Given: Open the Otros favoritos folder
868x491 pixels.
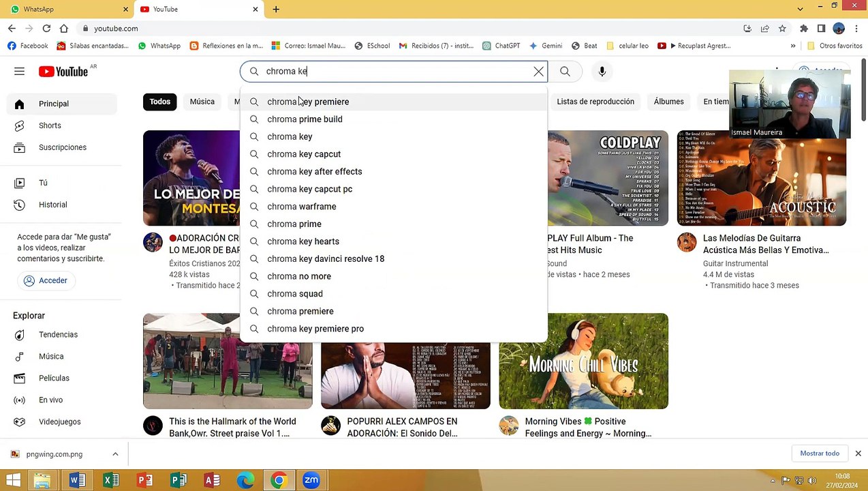Looking at the screenshot, I should 835,46.
